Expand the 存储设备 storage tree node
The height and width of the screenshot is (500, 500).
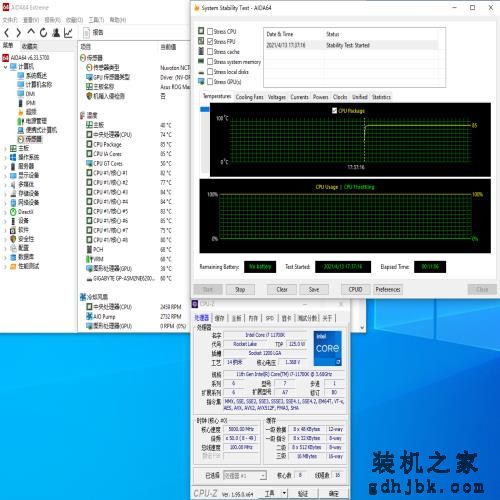5,193
